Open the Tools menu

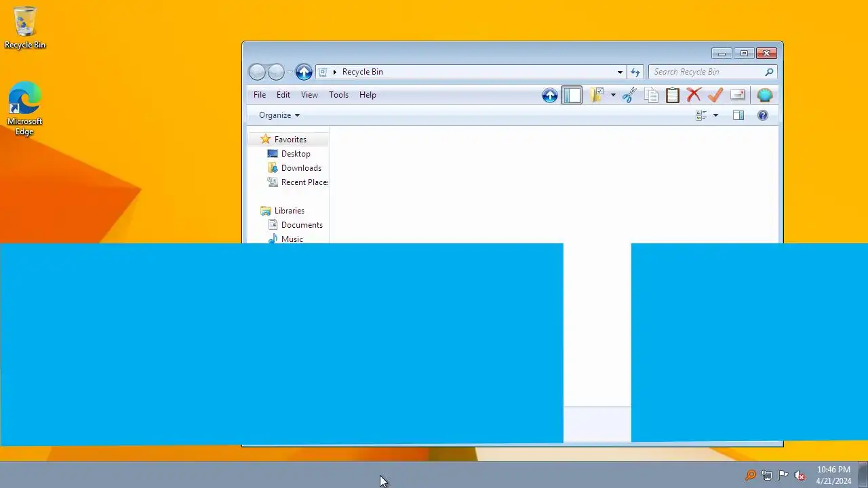[x=338, y=95]
